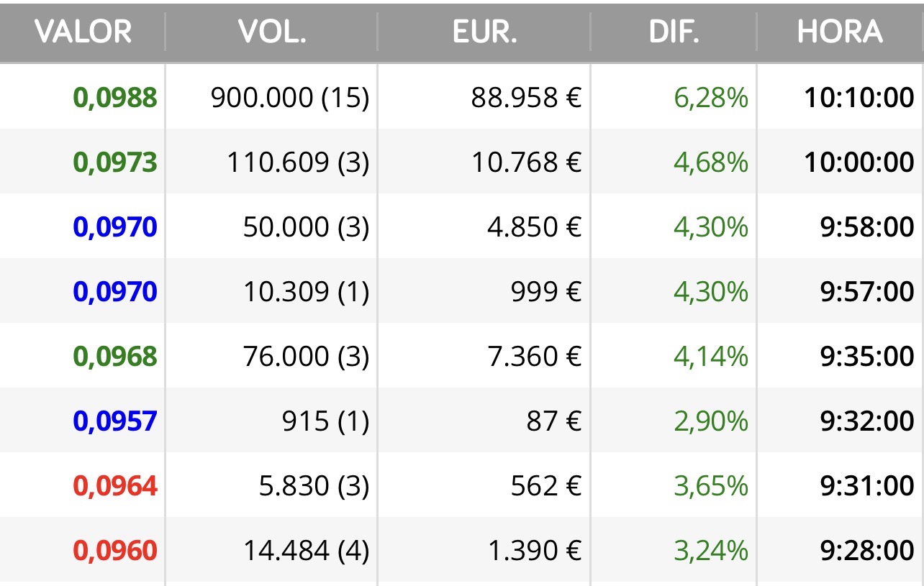
Task: Click the 9:58:00 time entry
Action: [x=867, y=227]
